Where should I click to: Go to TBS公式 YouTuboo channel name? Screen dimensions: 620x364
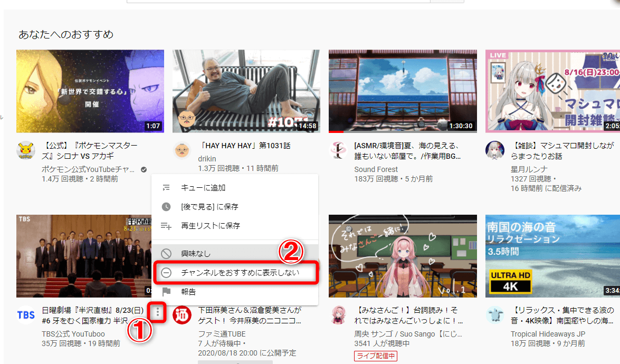pos(73,334)
